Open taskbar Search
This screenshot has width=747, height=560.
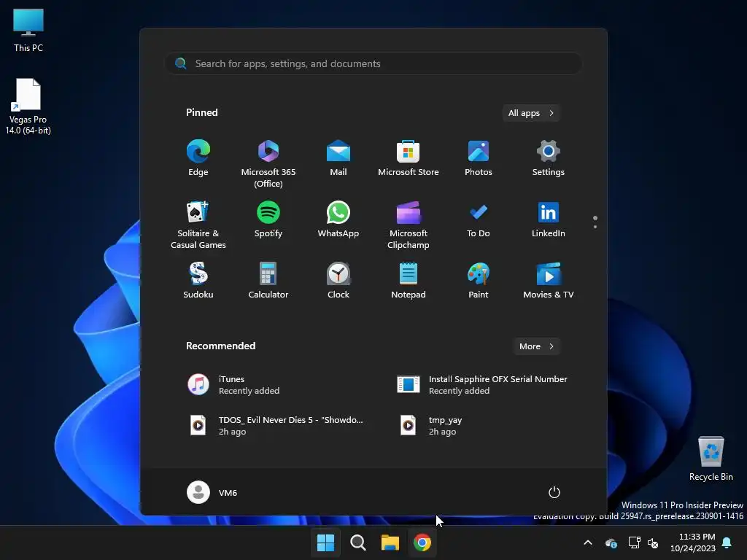pyautogui.click(x=357, y=542)
